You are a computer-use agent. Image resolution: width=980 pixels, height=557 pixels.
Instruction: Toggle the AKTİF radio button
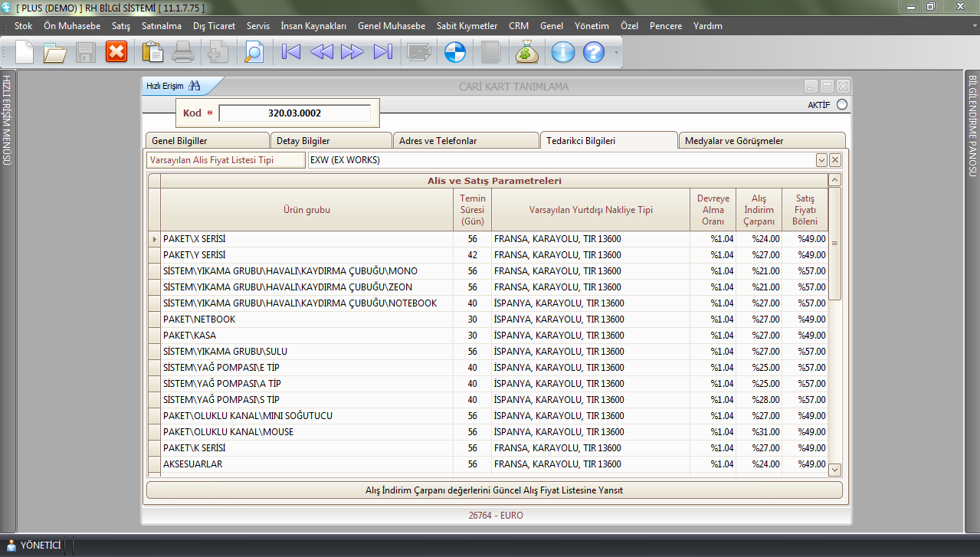click(x=842, y=105)
